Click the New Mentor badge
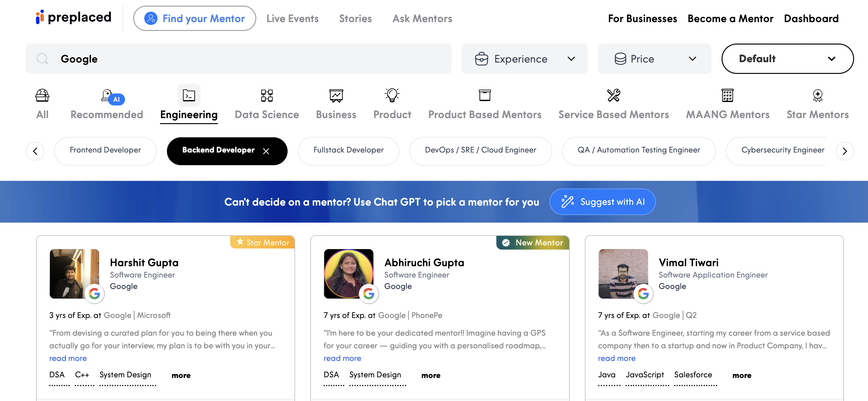 coord(532,242)
